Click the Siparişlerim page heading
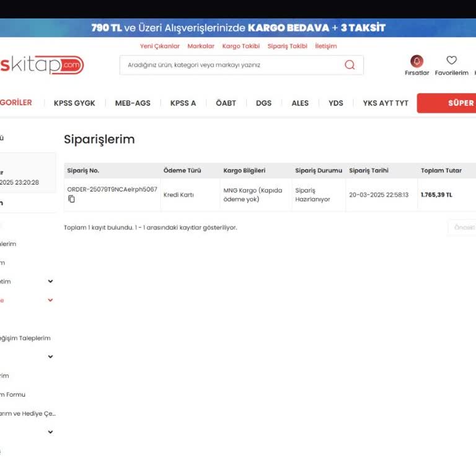 pos(99,139)
